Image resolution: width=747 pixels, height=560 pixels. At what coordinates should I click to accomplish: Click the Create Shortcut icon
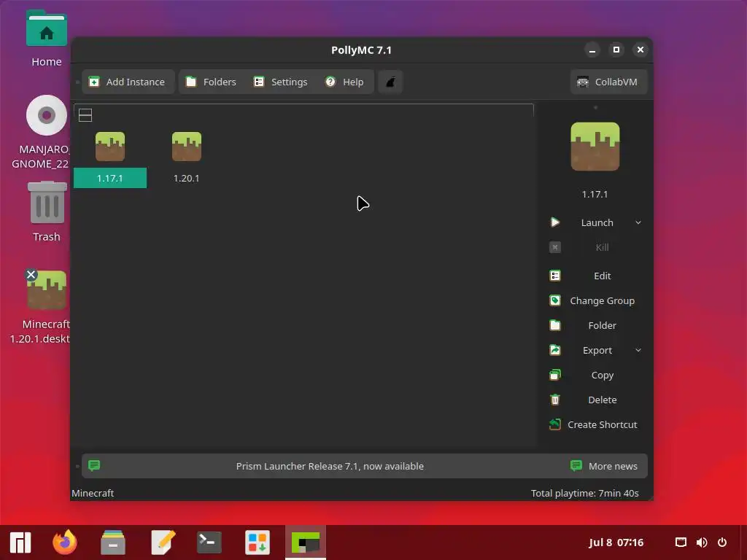pos(555,424)
